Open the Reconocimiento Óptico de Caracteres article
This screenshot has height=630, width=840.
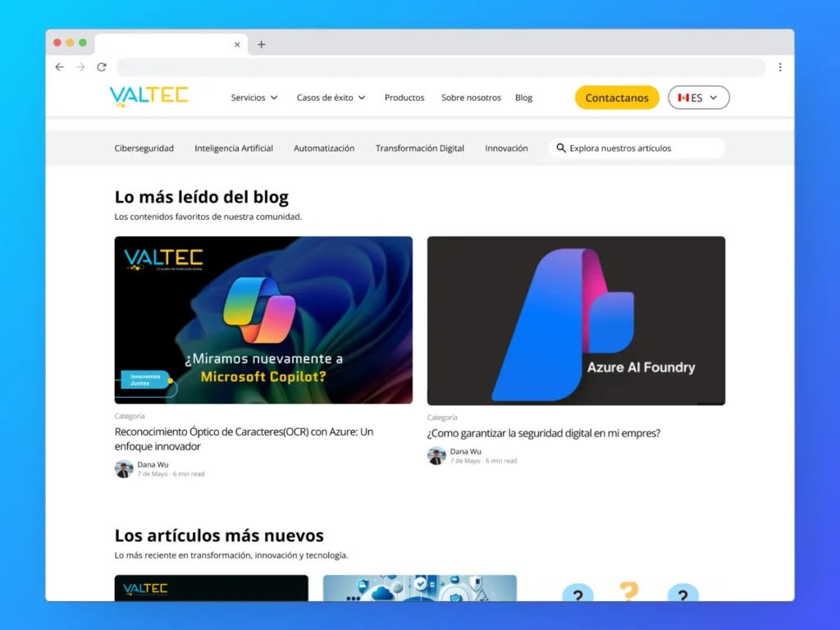(244, 439)
